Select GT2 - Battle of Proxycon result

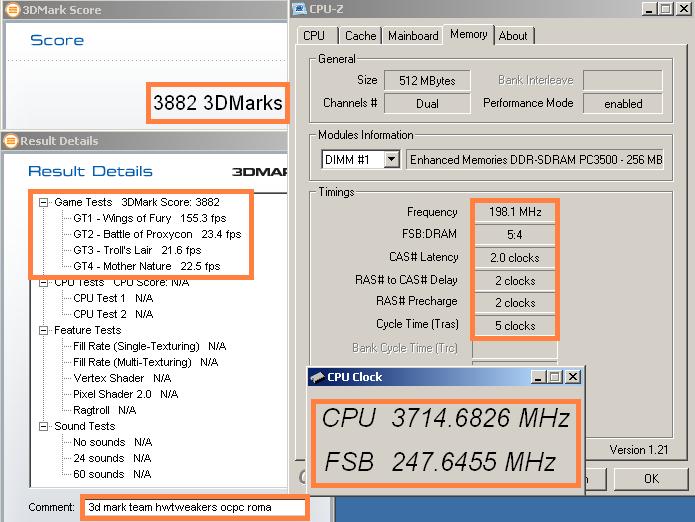pyautogui.click(x=157, y=234)
